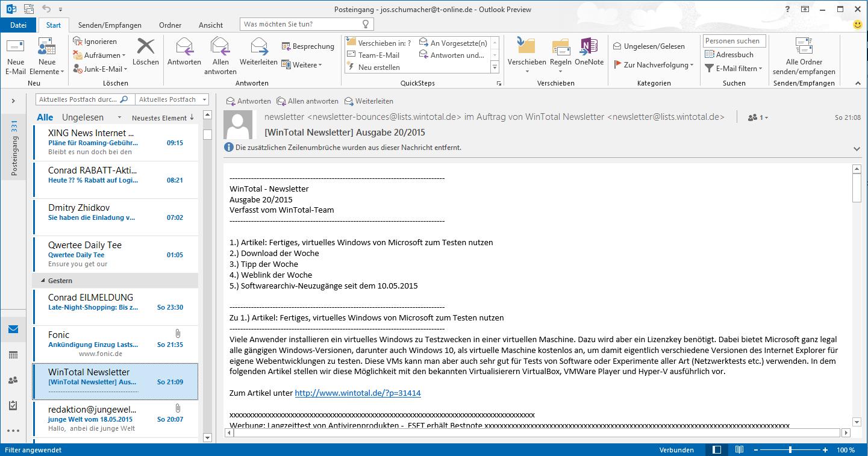Open the Junk-E-Mail dropdown
868x456 pixels.
pos(100,69)
